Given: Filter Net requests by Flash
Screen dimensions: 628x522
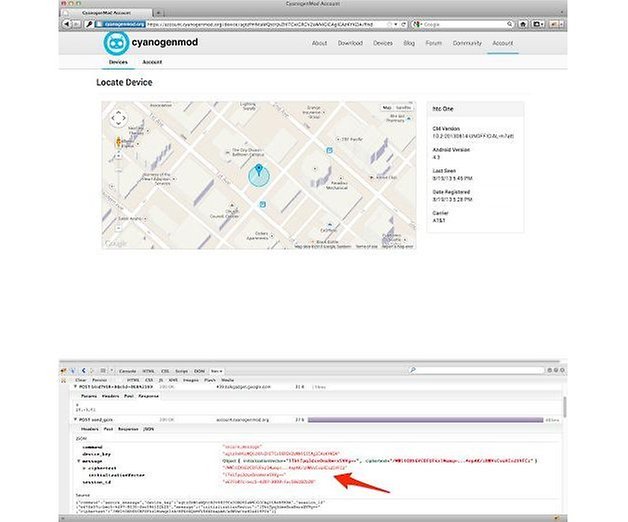Looking at the screenshot, I should point(210,380).
